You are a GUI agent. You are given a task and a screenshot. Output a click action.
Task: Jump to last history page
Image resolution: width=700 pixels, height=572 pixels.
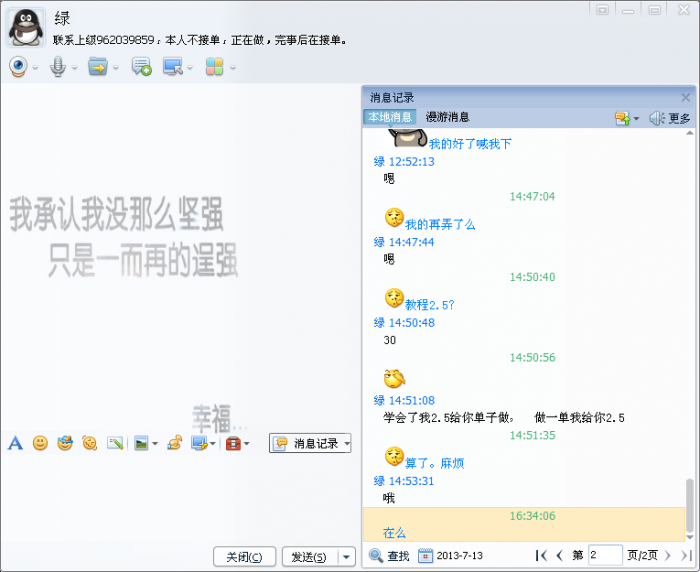pyautogui.click(x=686, y=555)
